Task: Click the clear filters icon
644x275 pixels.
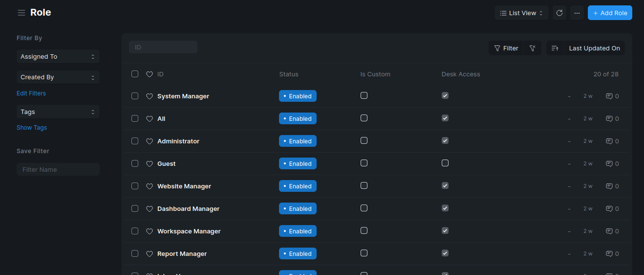Action: tap(533, 48)
